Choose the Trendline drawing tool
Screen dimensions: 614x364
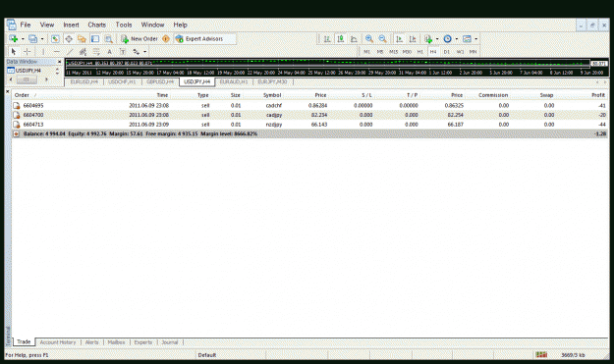click(70, 52)
